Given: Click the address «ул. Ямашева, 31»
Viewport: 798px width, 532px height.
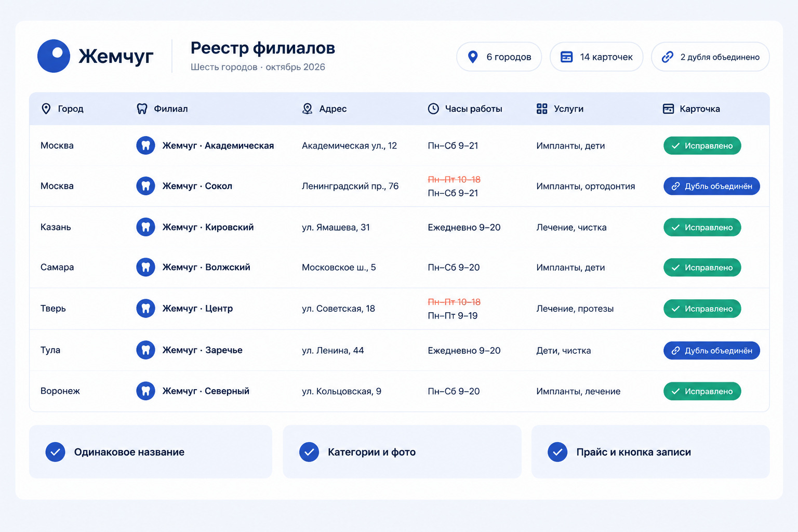Looking at the screenshot, I should (x=336, y=227).
